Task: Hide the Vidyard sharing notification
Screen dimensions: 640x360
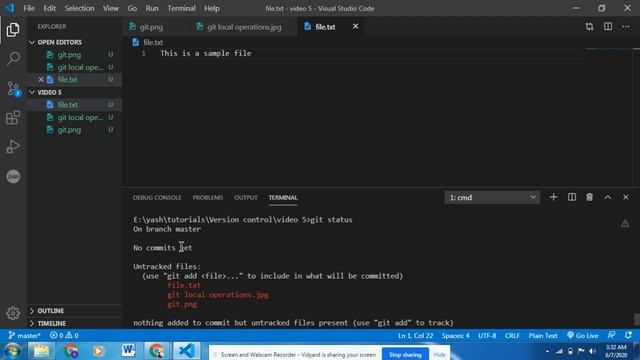Action: point(439,355)
